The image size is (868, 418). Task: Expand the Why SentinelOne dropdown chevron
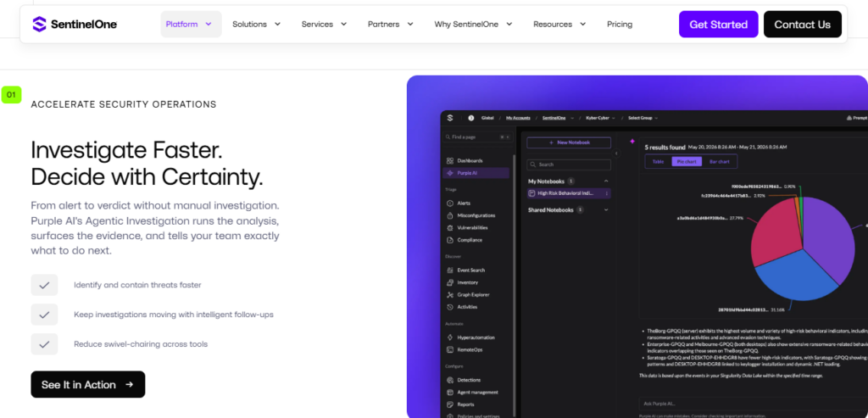click(x=509, y=25)
